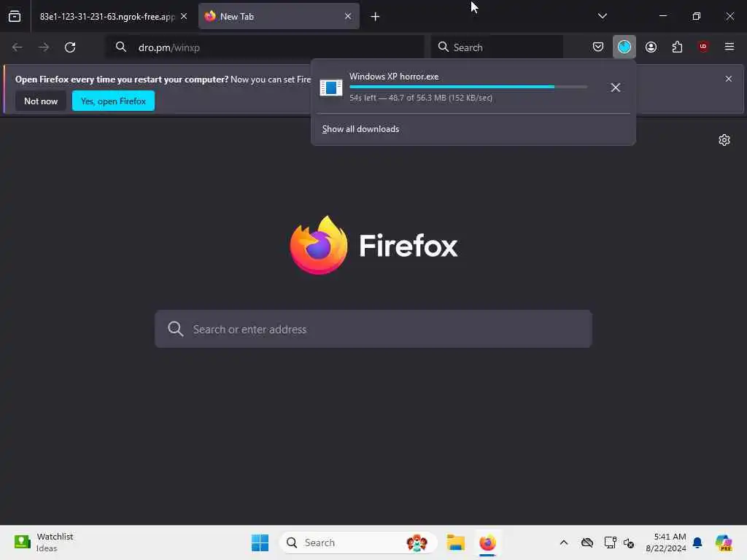747x560 pixels.
Task: Open the Extensions puzzle icon
Action: click(x=677, y=47)
